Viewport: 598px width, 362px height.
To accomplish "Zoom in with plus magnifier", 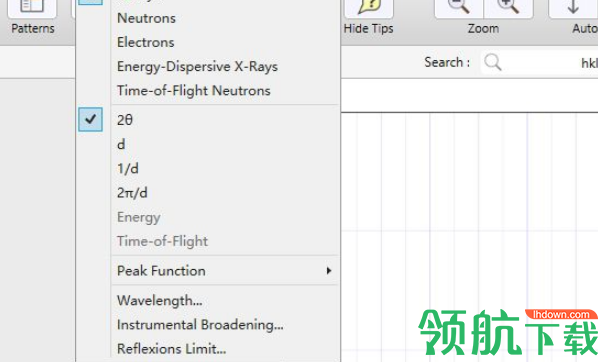I will [508, 8].
